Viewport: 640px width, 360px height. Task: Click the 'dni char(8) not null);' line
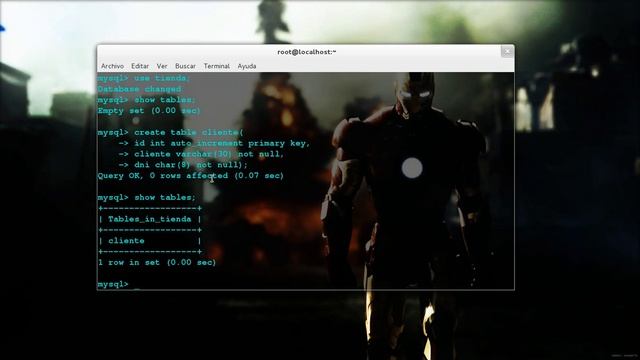click(x=183, y=165)
